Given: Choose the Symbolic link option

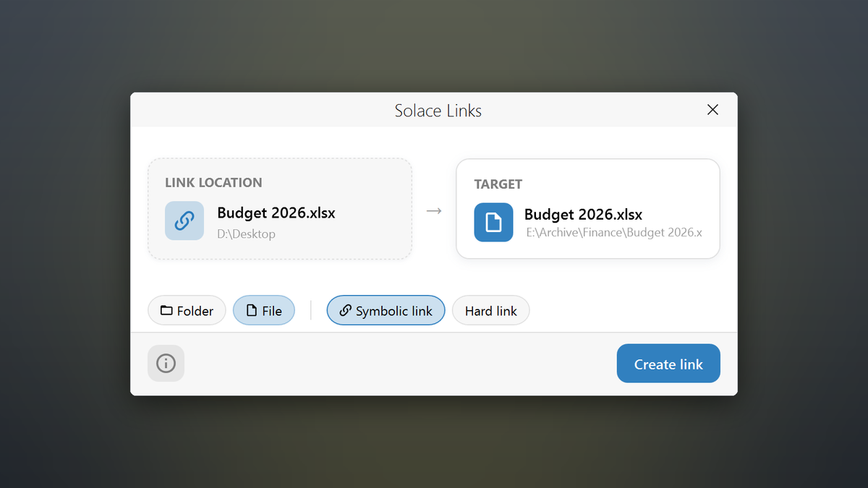Looking at the screenshot, I should tap(386, 311).
